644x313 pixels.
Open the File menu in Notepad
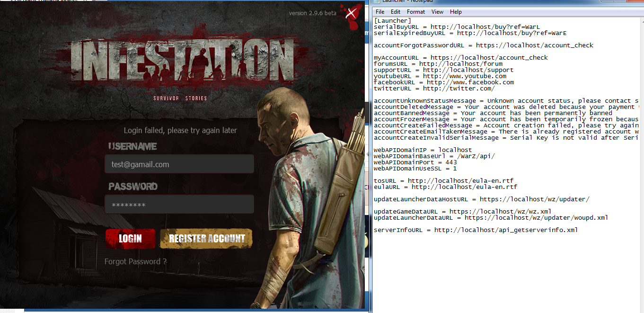(x=380, y=12)
